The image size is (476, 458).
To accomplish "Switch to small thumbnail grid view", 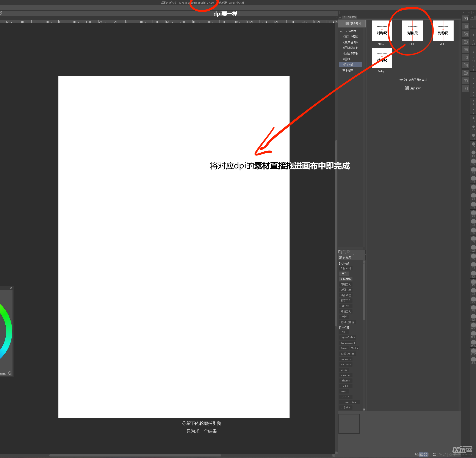I will point(430,454).
